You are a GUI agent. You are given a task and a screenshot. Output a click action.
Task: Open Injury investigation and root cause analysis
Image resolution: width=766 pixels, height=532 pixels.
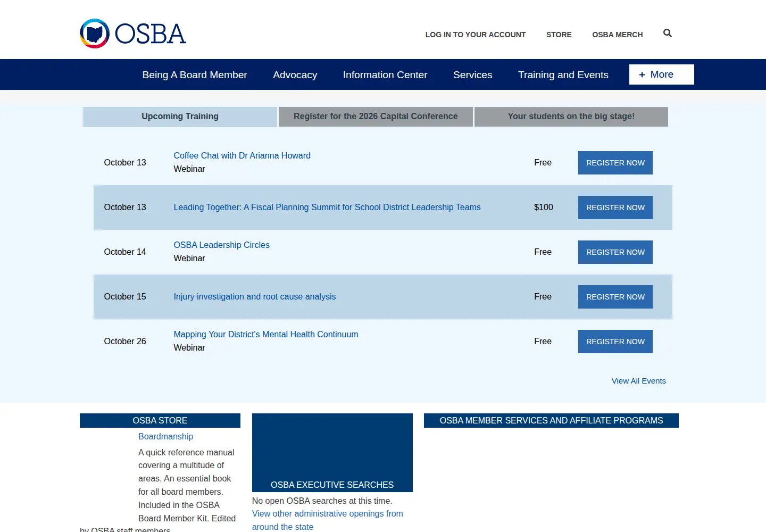point(255,297)
